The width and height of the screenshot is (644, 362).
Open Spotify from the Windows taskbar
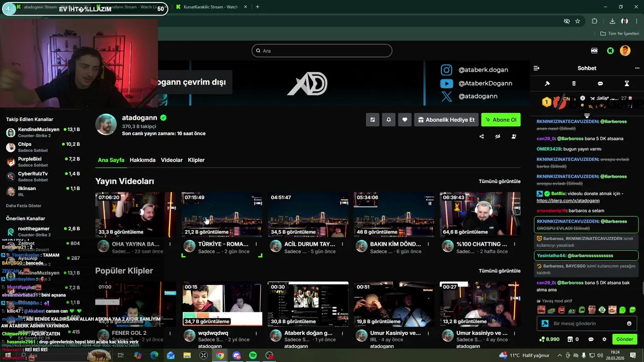coord(253,355)
